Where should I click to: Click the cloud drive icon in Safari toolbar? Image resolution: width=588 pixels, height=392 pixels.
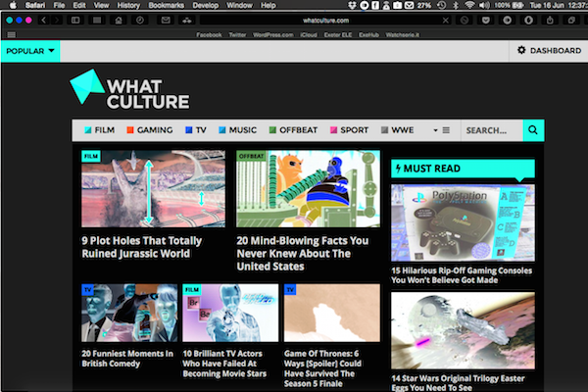(x=187, y=21)
